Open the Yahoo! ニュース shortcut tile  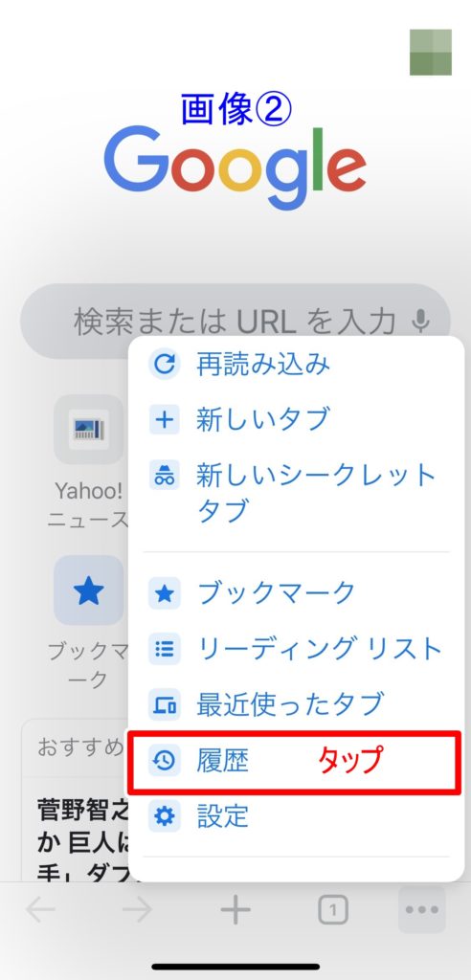pyautogui.click(x=89, y=460)
